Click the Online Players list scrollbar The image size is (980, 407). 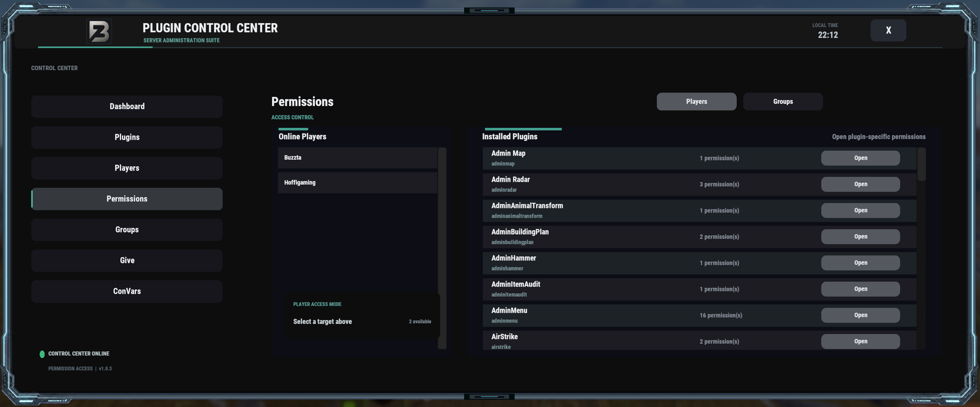442,248
